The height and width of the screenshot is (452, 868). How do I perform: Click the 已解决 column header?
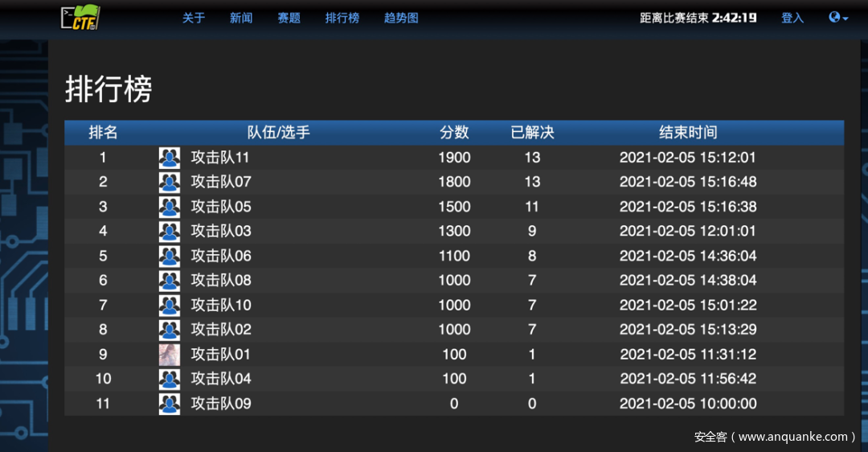point(532,133)
